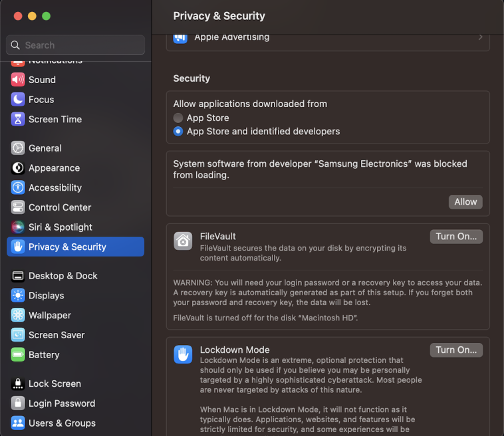Viewport: 504px width, 436px height.
Task: Click the Privacy & Security sidebar label
Action: 67,247
